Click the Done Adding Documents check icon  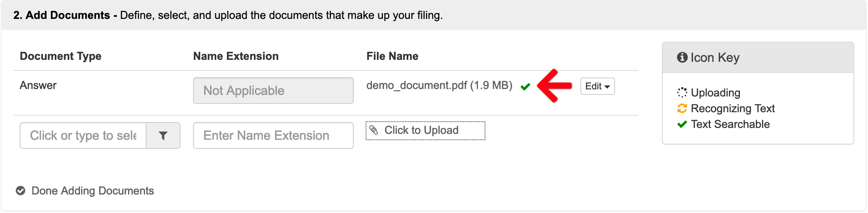[x=20, y=191]
